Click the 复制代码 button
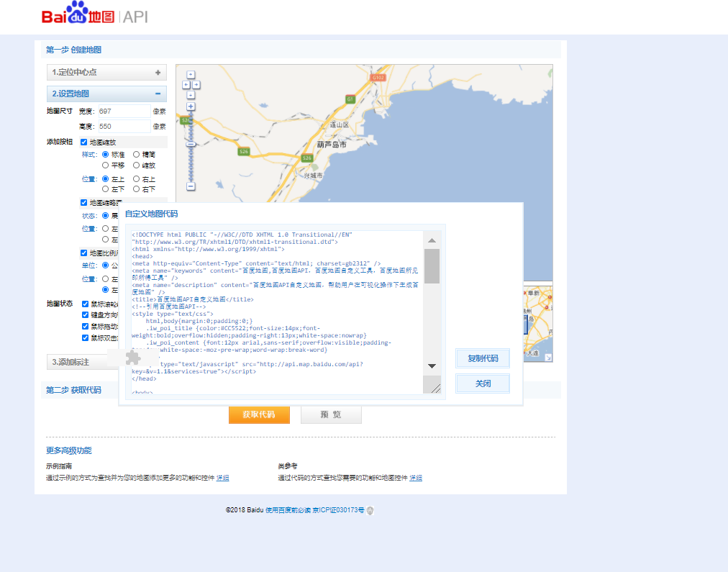This screenshot has height=572, width=728. coord(483,358)
